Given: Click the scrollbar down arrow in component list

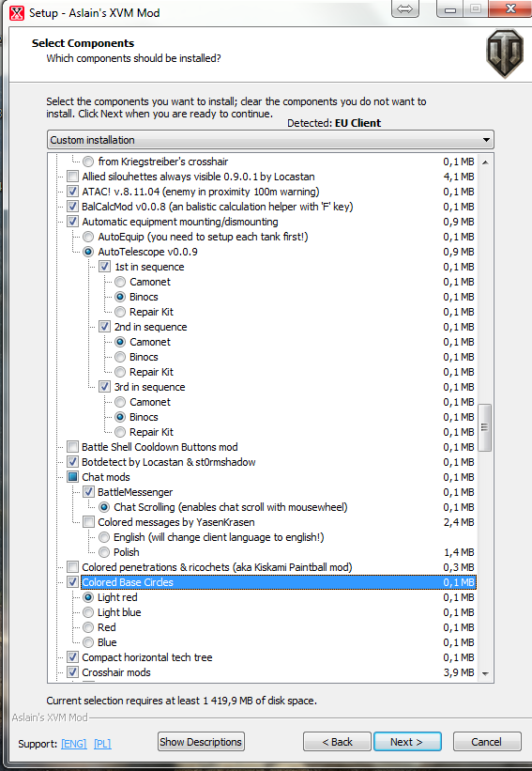Looking at the screenshot, I should point(485,673).
